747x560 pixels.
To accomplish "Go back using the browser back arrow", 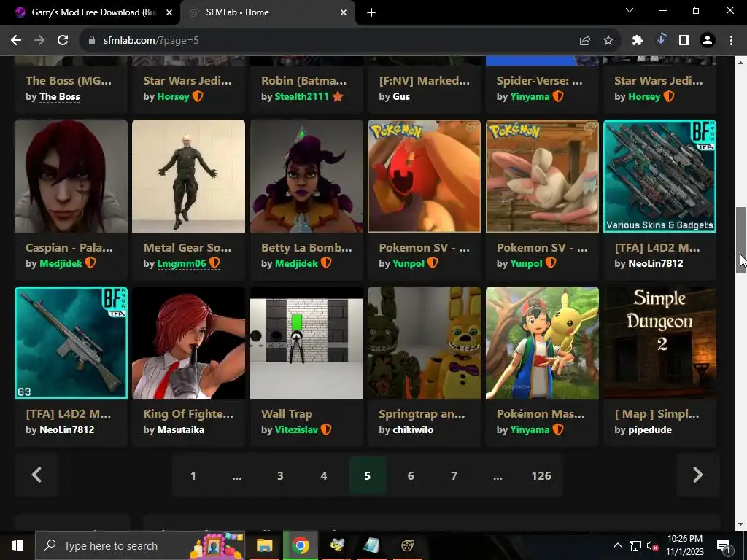I will coord(16,41).
